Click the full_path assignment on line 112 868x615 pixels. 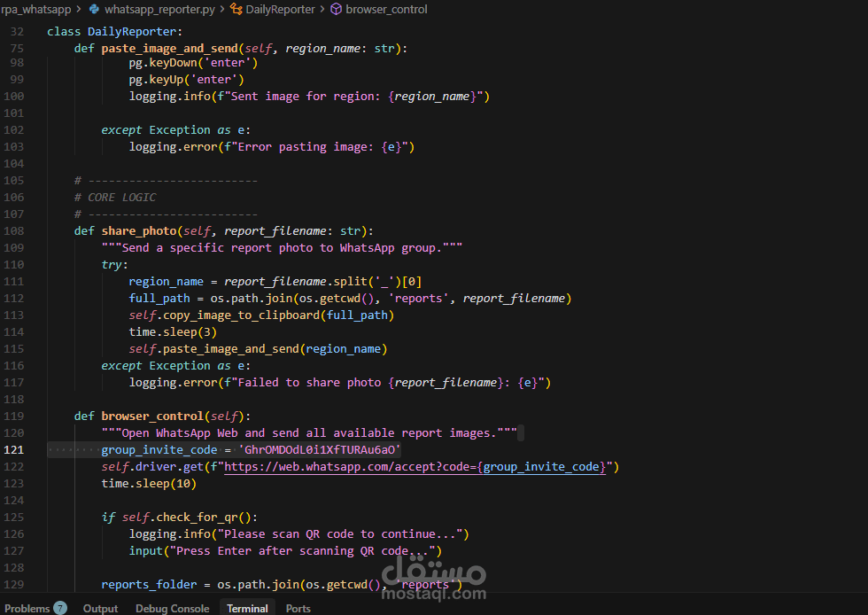(x=350, y=299)
